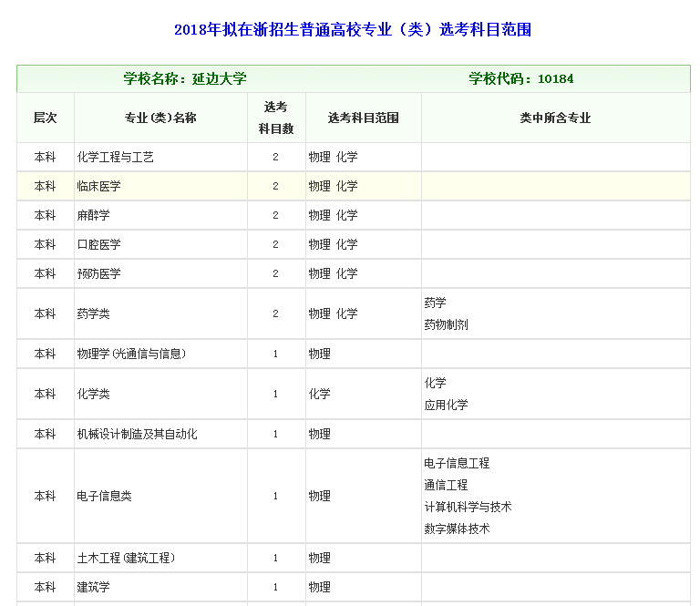Click 计算机科学与技术 in included majors
Screen dimensions: 700x606
(468, 507)
